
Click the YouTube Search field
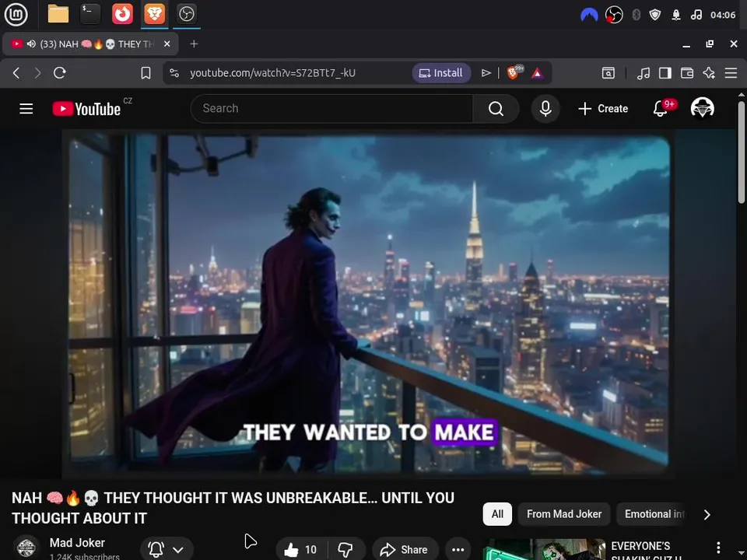pos(332,109)
